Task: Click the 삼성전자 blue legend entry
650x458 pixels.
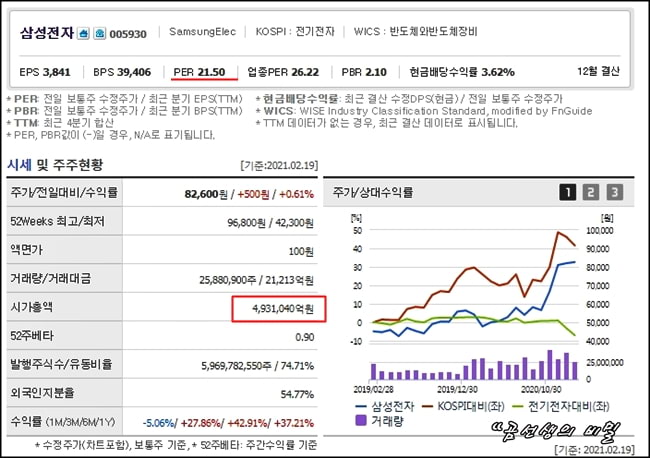Action: click(385, 407)
